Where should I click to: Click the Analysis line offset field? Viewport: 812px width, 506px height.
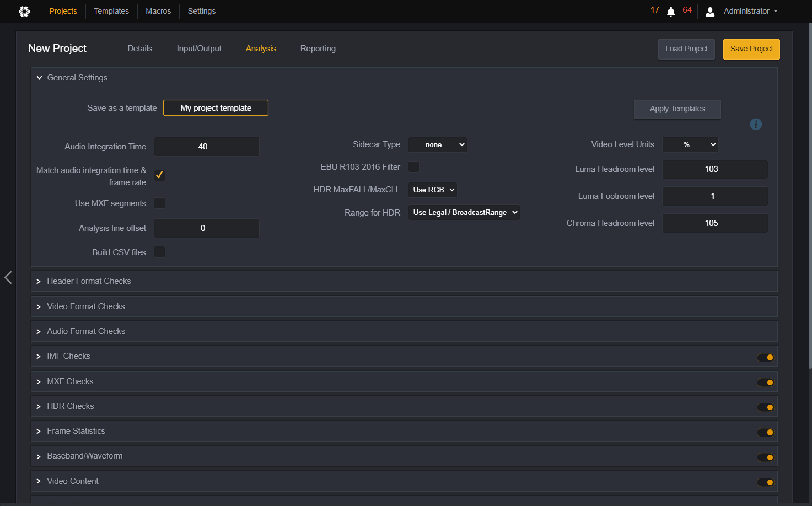[x=206, y=228]
